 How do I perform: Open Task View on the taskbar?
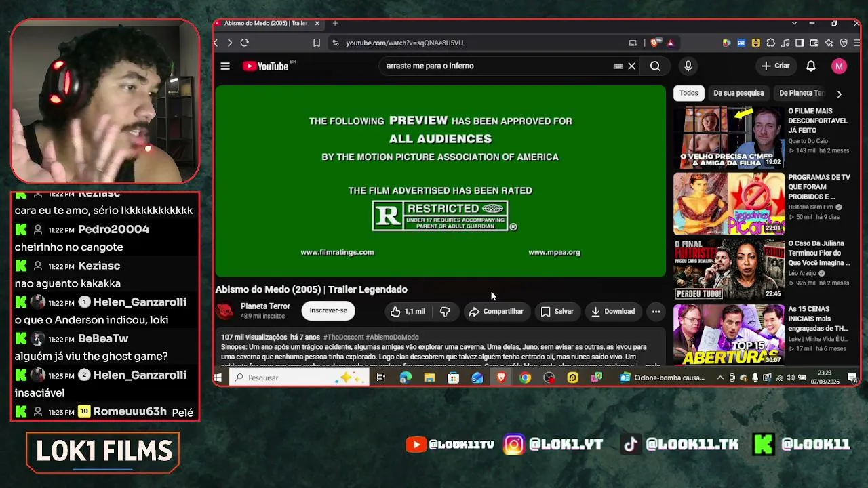(381, 378)
